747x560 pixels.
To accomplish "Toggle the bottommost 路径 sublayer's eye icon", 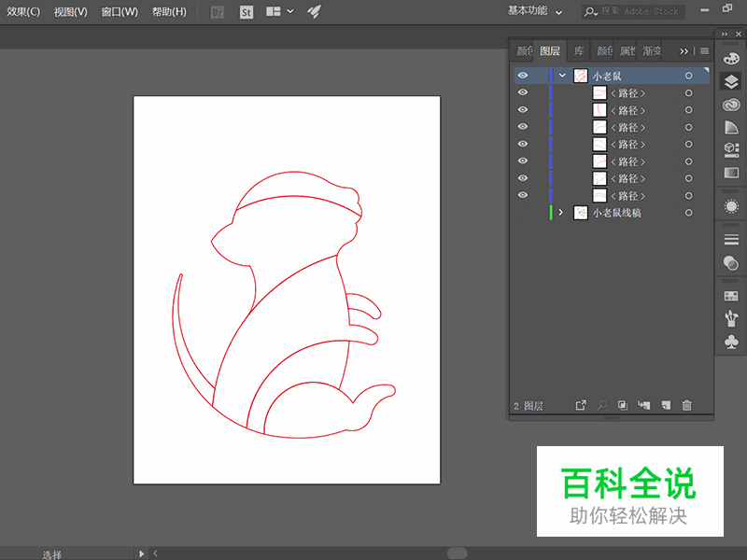I will coord(523,196).
